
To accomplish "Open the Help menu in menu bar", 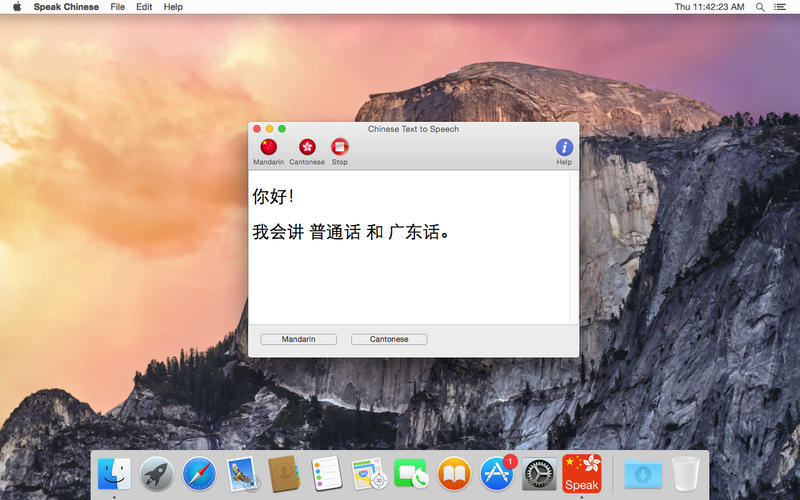I will (173, 7).
